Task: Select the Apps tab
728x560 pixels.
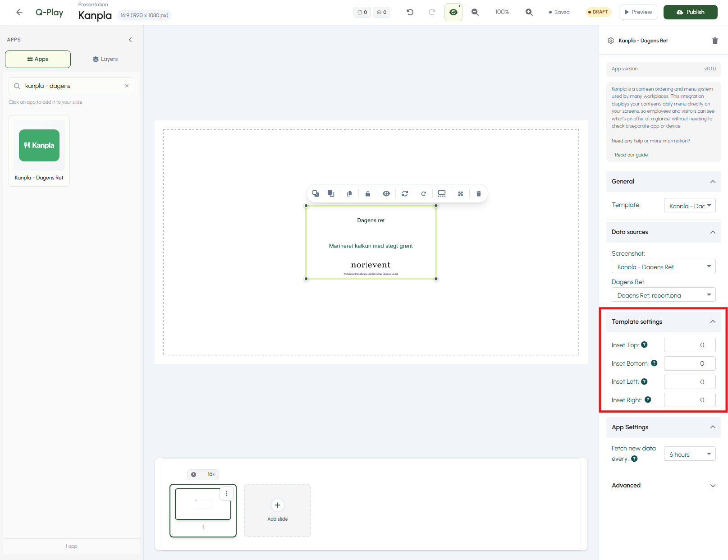Action: pyautogui.click(x=38, y=59)
